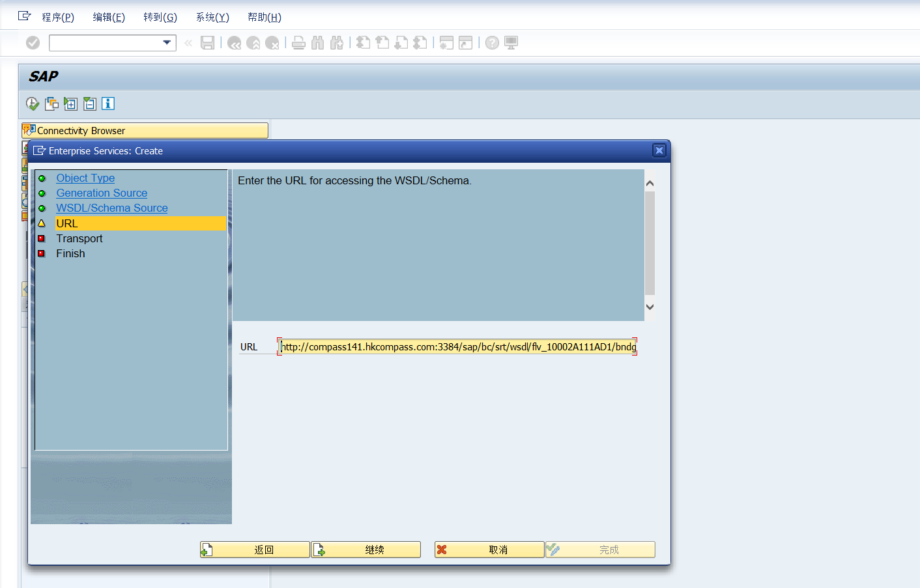
Task: Click the blue Information icon
Action: [x=108, y=104]
